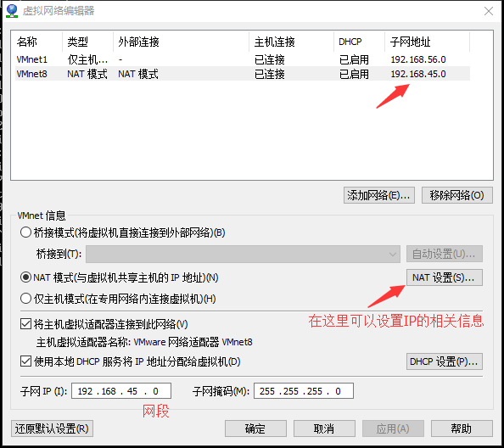
Task: Sort by 主机连接 column header
Action: [291, 42]
